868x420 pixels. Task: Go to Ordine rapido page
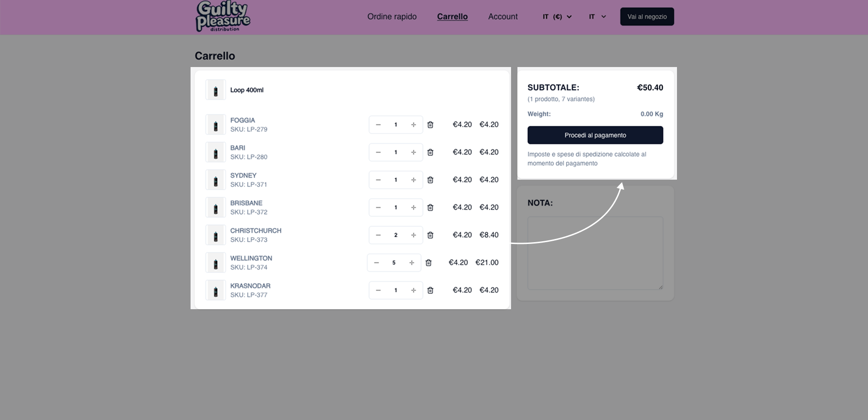tap(392, 16)
